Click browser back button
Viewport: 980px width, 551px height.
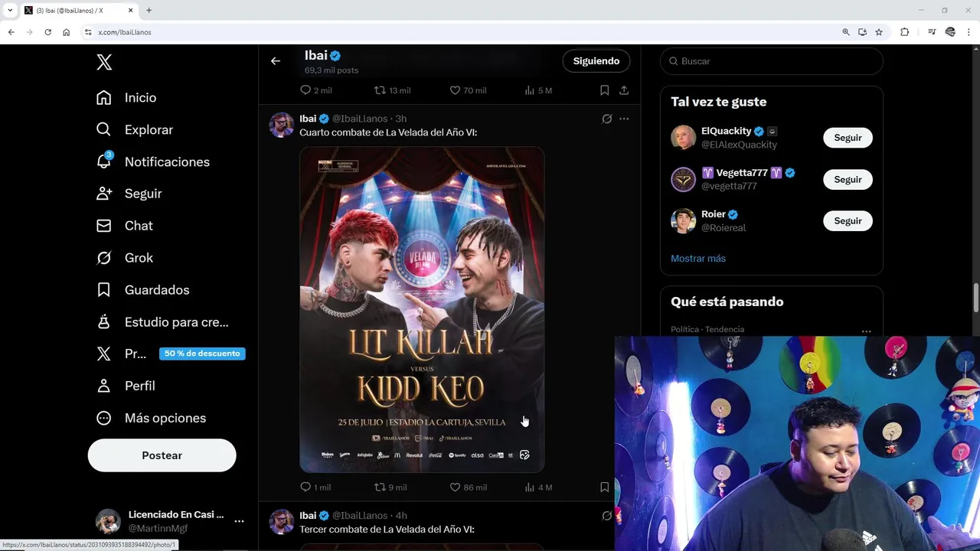[x=11, y=32]
